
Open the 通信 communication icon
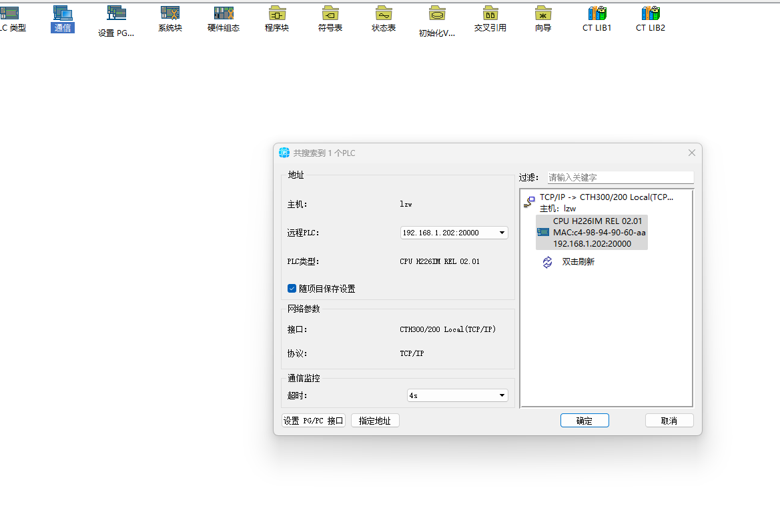click(x=63, y=13)
